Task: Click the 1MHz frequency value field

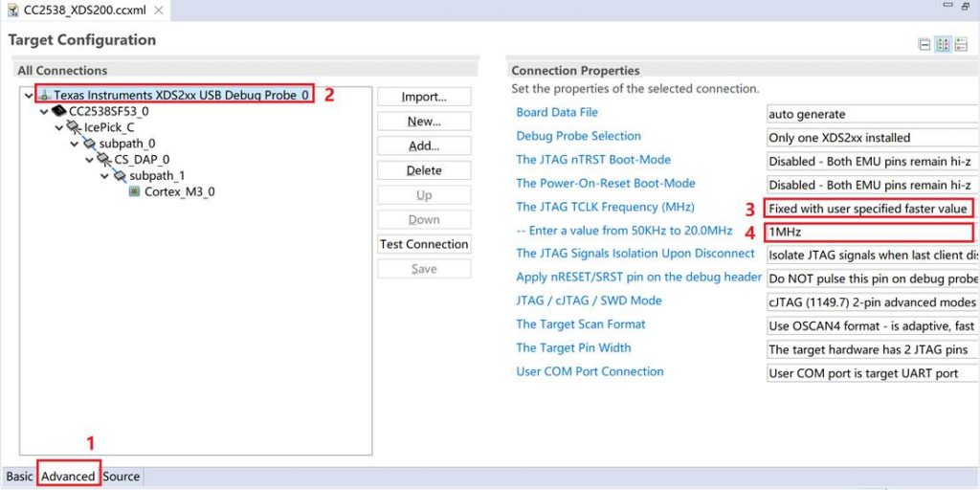Action: point(869,232)
